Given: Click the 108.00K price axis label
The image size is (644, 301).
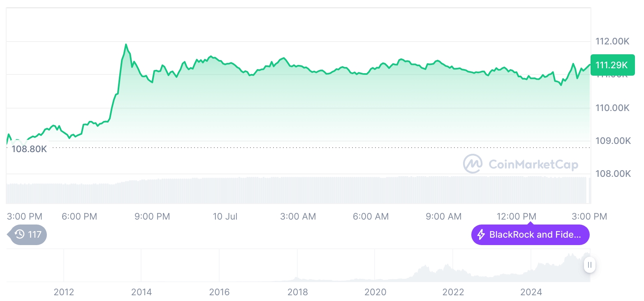Looking at the screenshot, I should pyautogui.click(x=613, y=174).
